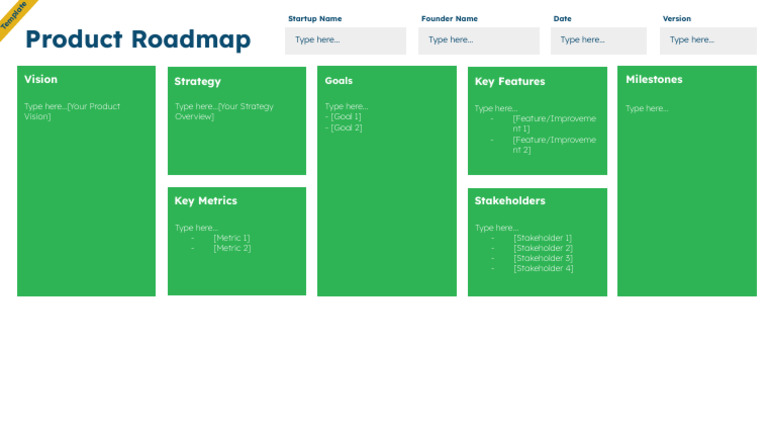Select the [Stakeholder 4] bullet

coord(543,268)
